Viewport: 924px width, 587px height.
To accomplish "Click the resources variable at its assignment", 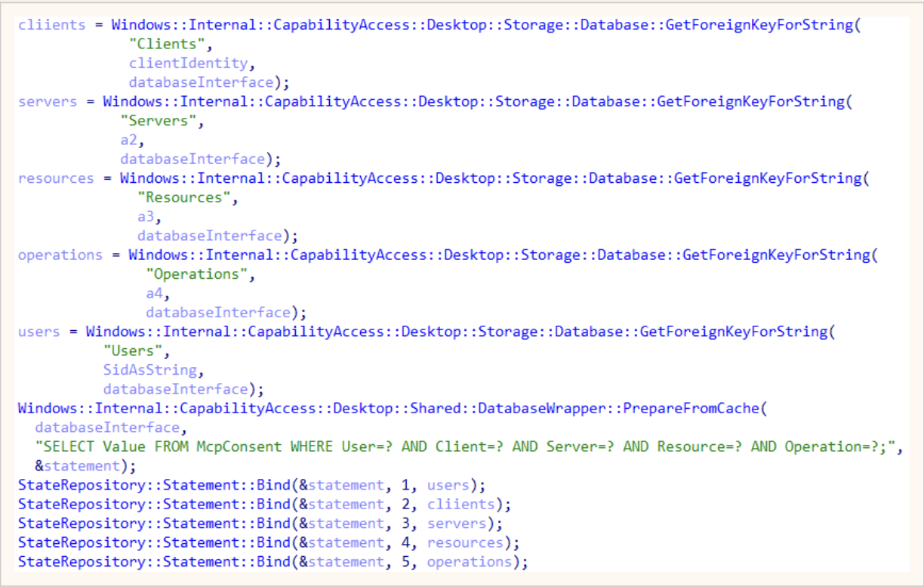I will click(x=56, y=178).
